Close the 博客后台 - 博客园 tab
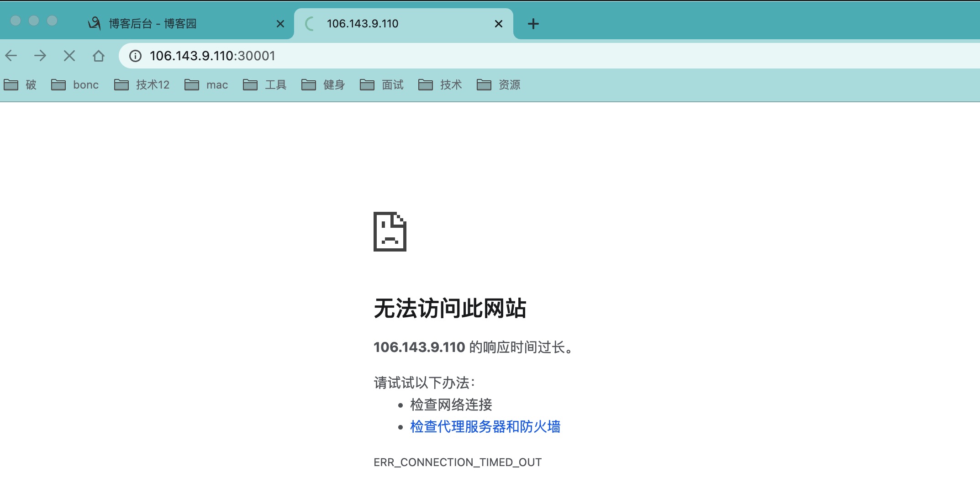This screenshot has width=980, height=493. click(280, 24)
